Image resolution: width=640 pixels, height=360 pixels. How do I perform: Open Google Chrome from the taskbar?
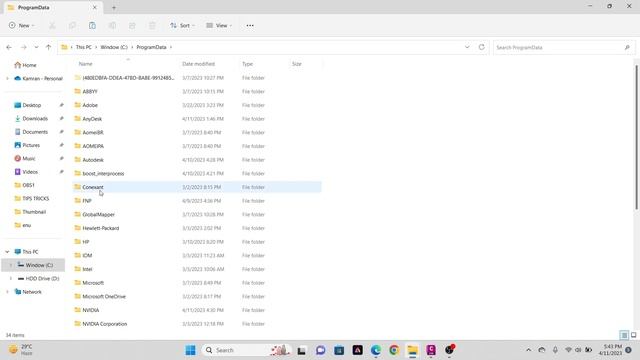pyautogui.click(x=394, y=350)
